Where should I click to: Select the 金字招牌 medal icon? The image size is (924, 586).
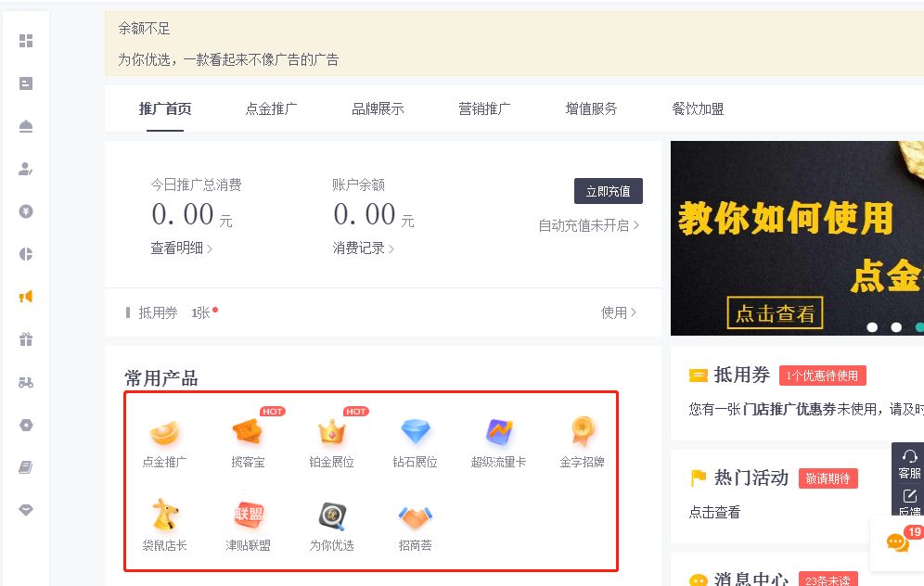pyautogui.click(x=582, y=431)
